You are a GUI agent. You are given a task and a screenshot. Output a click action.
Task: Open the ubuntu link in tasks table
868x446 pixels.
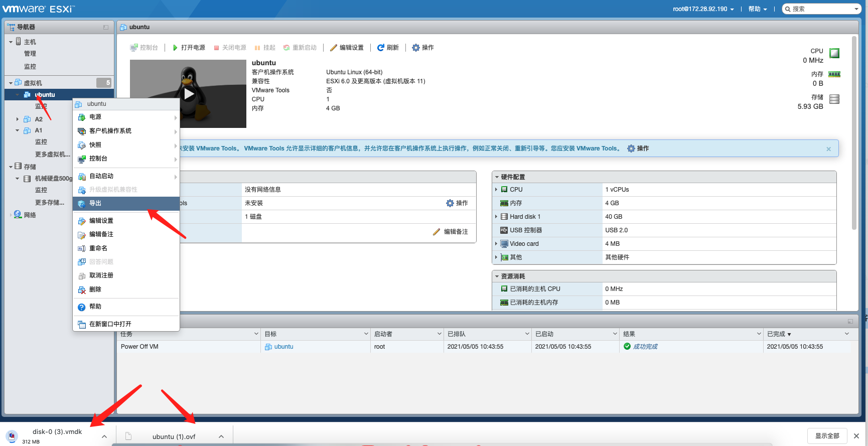click(x=283, y=347)
